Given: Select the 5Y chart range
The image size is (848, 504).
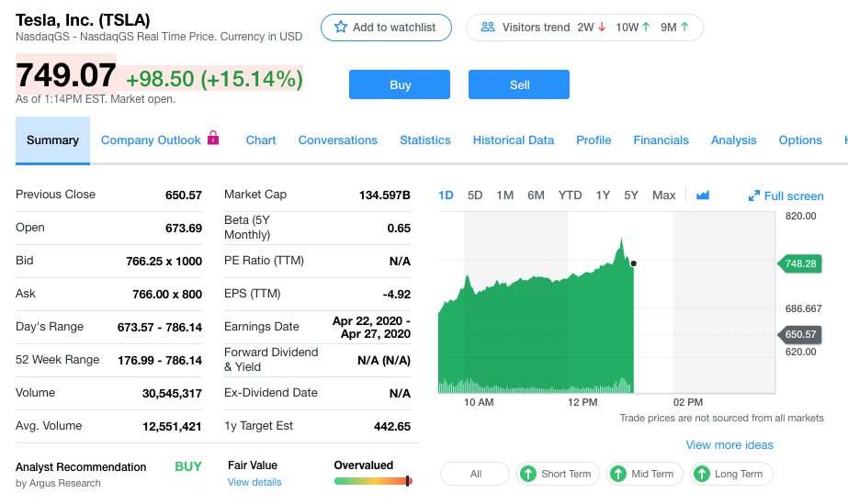Looking at the screenshot, I should tap(631, 195).
